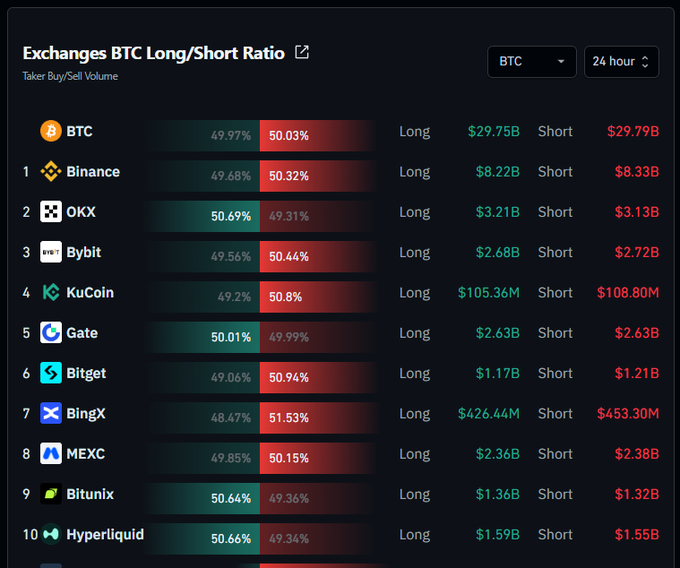This screenshot has width=680, height=568.
Task: Click the KuCoin exchange logo
Action: coord(51,292)
